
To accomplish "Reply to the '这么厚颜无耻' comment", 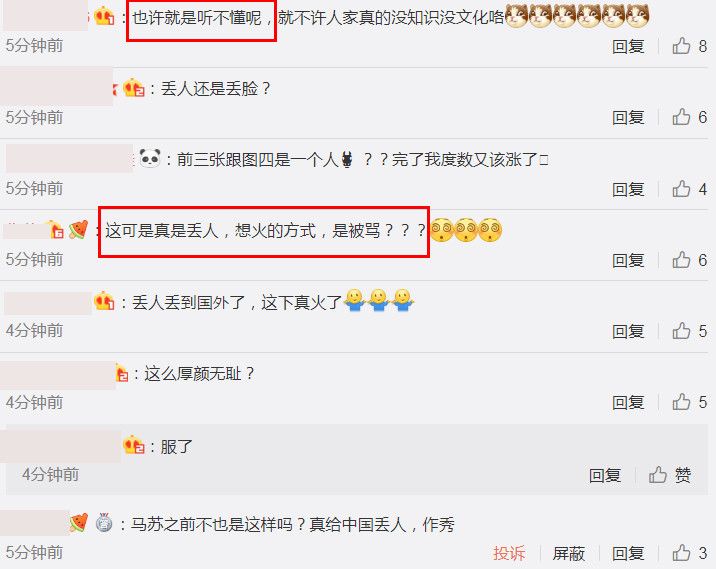I will coord(628,403).
